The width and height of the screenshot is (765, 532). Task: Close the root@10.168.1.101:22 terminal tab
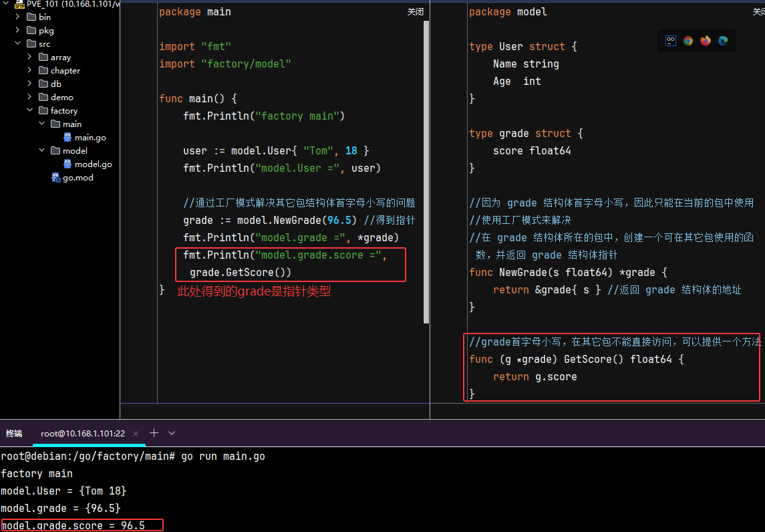[x=136, y=434]
